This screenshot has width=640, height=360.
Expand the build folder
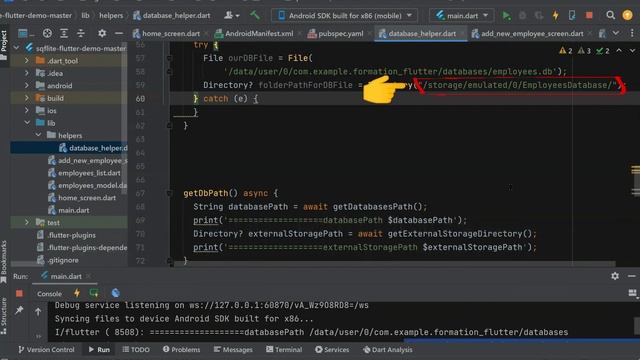(x=27, y=98)
